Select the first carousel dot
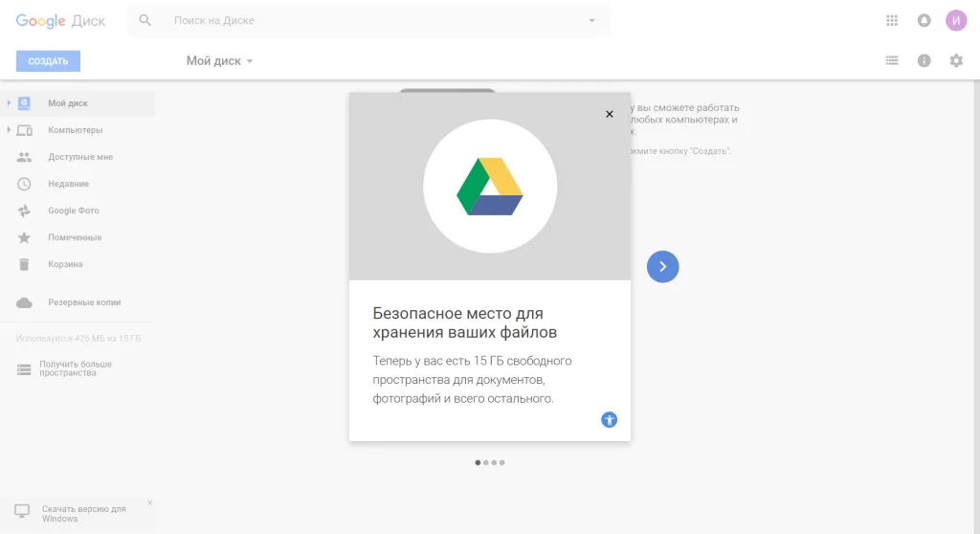This screenshot has width=980, height=534. (479, 463)
